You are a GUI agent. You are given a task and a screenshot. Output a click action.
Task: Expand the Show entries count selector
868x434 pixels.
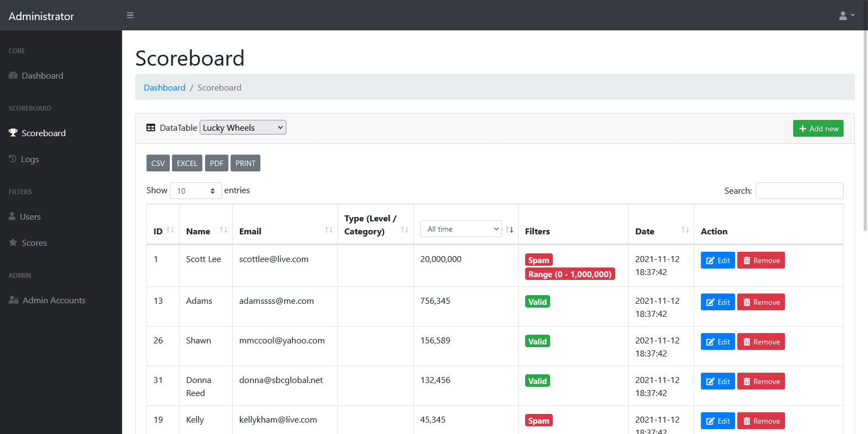coord(195,191)
